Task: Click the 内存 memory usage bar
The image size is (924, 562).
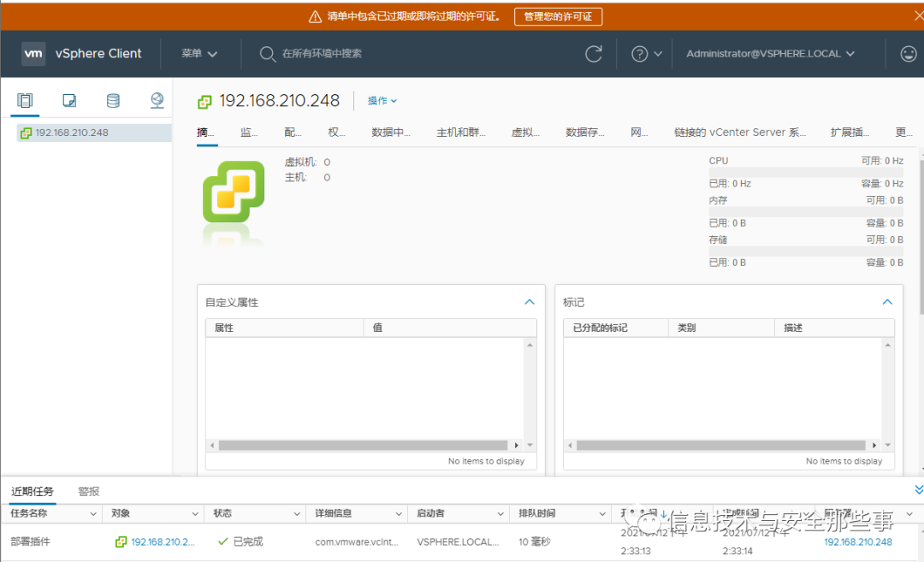Action: pyautogui.click(x=806, y=211)
